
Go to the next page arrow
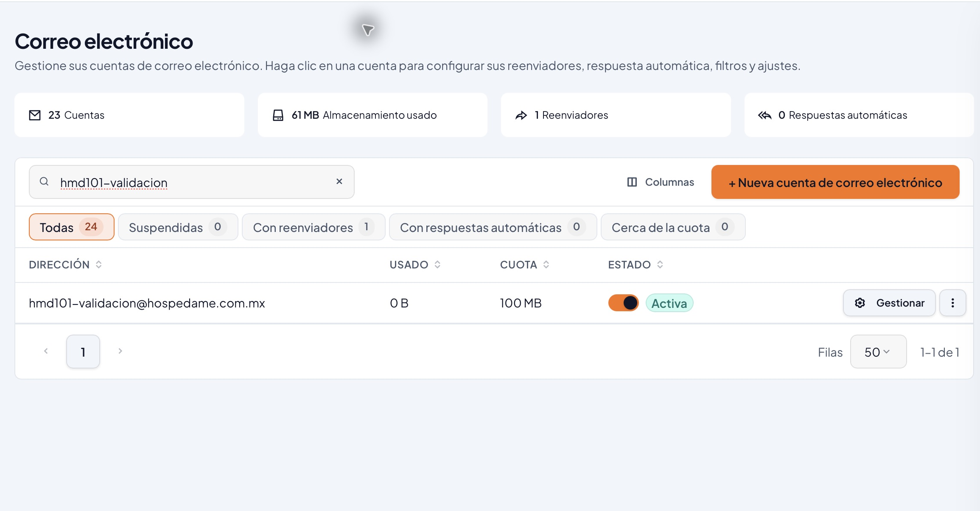tap(120, 351)
